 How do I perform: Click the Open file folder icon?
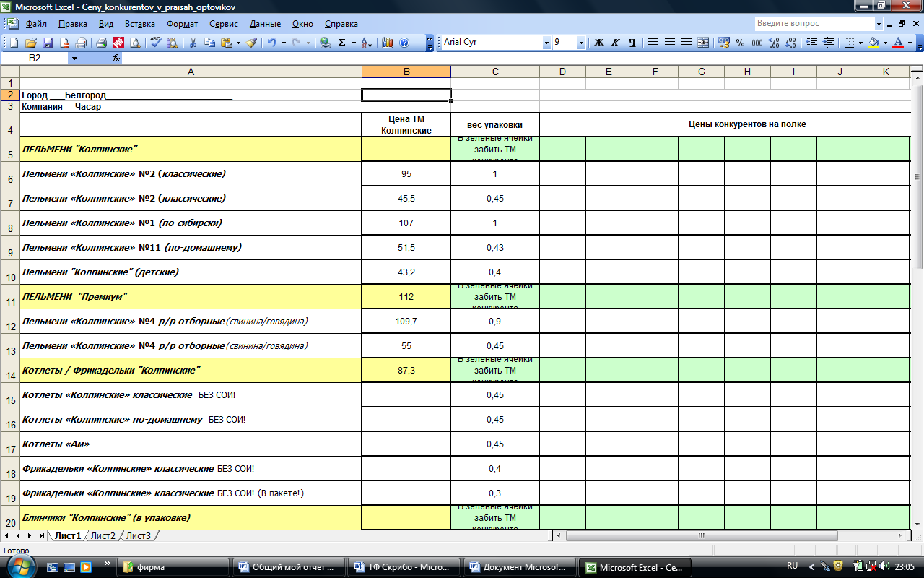(30, 43)
